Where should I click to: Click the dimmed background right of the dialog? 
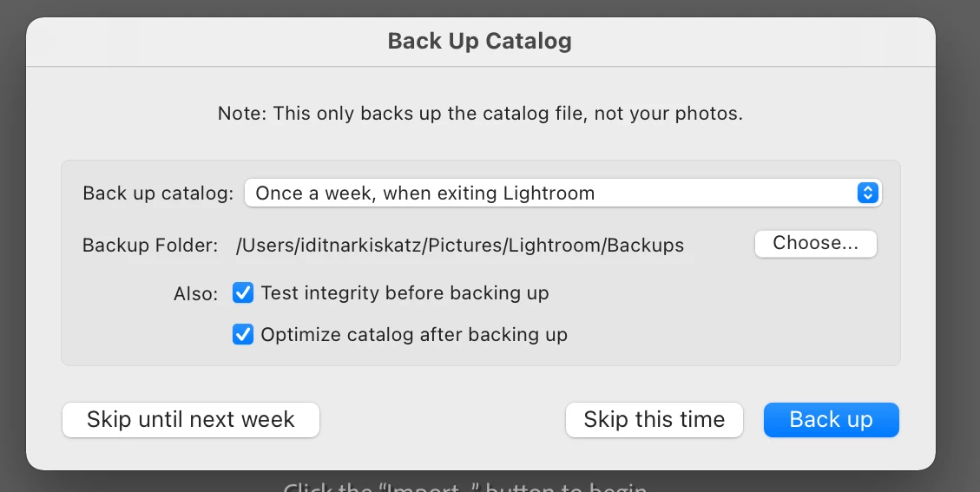pos(958,260)
